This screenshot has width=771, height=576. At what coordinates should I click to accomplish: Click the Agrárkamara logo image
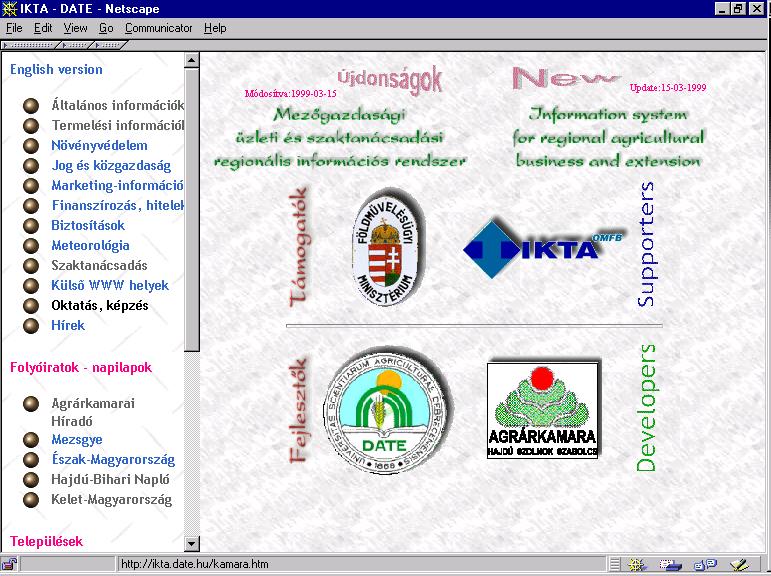coord(543,410)
